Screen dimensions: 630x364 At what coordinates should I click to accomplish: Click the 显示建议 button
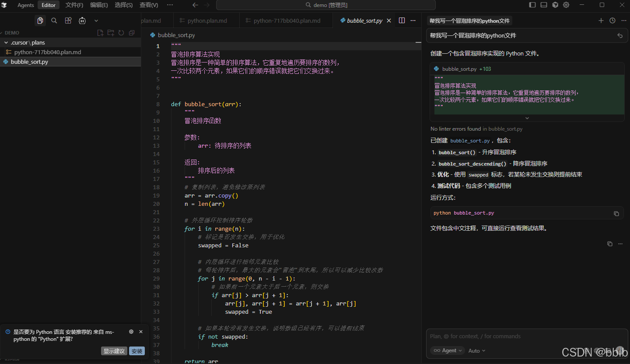pyautogui.click(x=114, y=351)
